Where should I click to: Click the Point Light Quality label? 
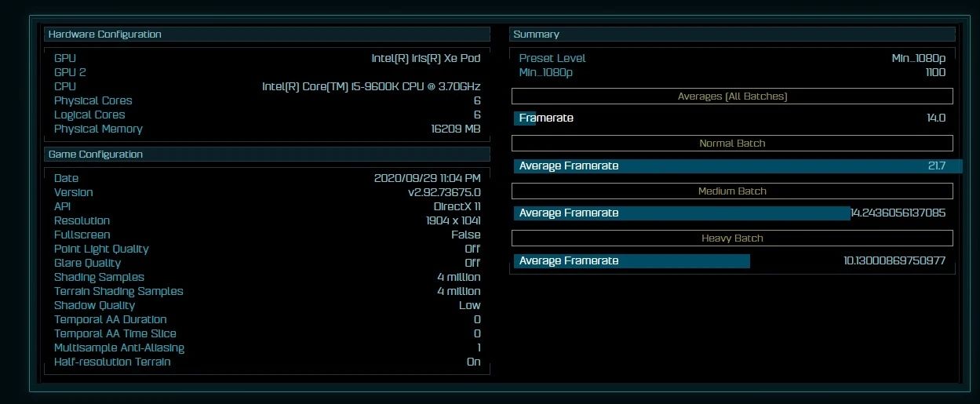click(101, 249)
